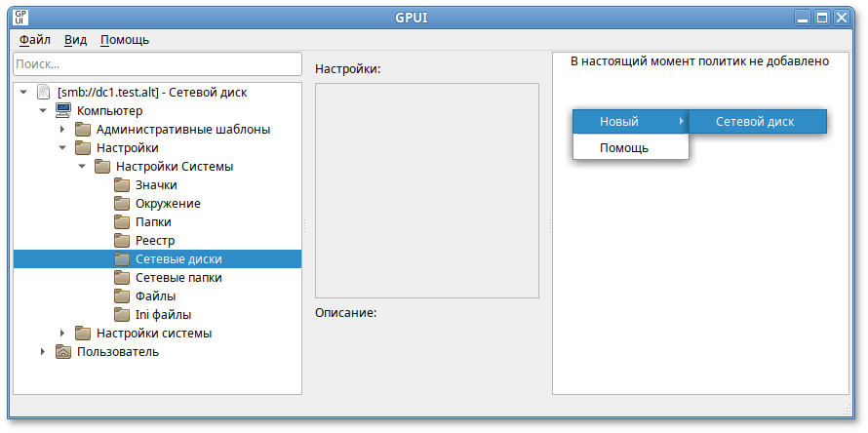Open the Файл menu
The width and height of the screenshot is (868, 433).
(35, 40)
